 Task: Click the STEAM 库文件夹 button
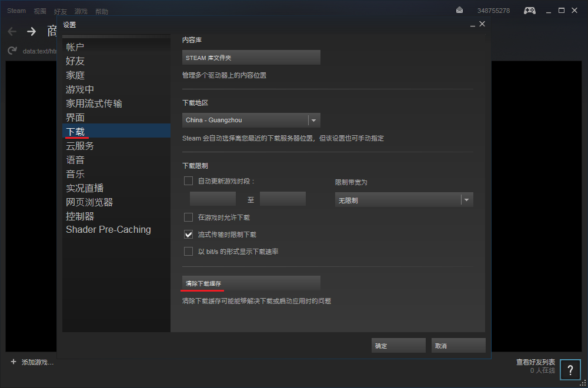pyautogui.click(x=251, y=58)
